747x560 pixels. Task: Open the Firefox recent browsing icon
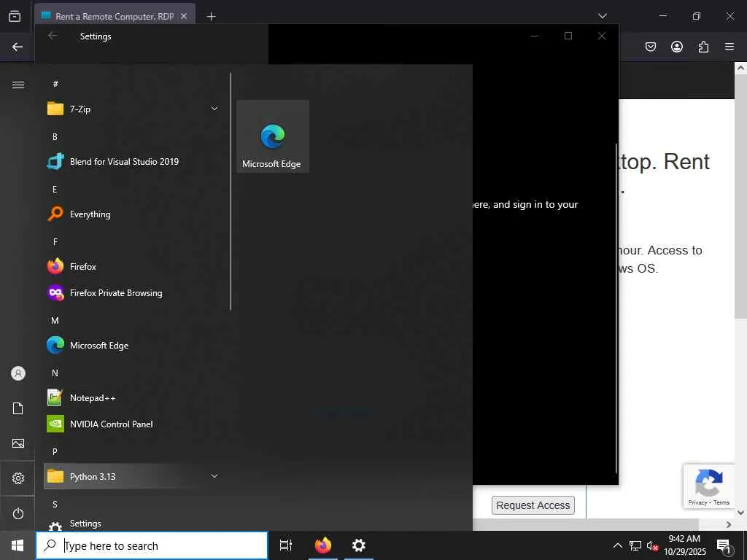coord(15,16)
